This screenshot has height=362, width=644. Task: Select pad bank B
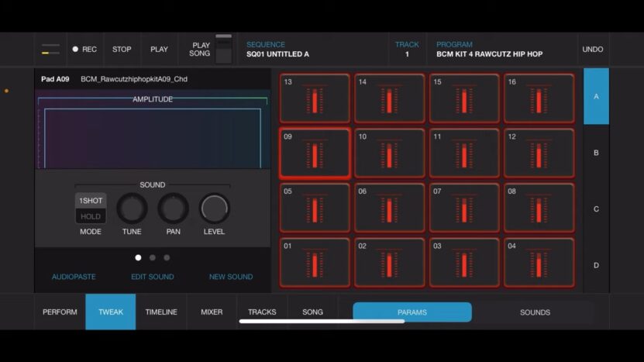tap(596, 153)
